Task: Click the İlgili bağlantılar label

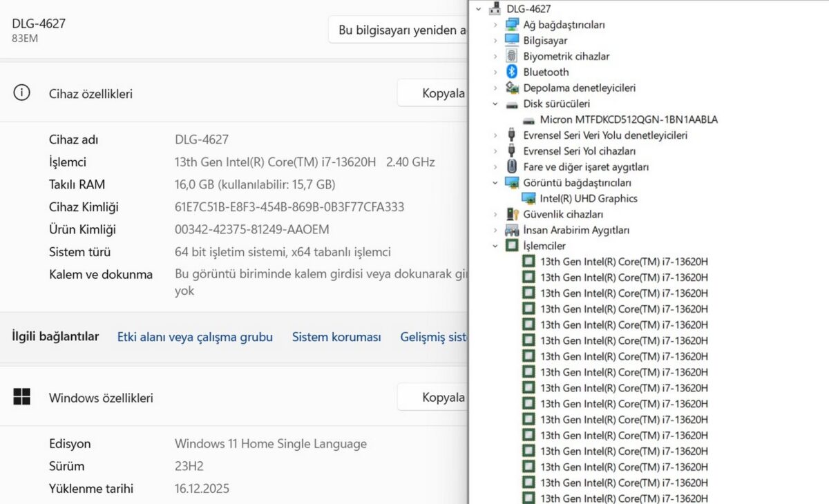Action: (55, 336)
